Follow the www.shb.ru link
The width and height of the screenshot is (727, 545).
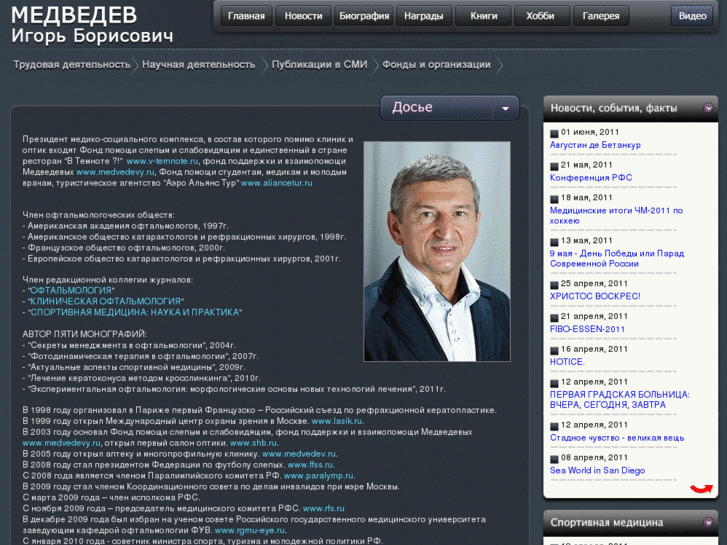(x=254, y=442)
